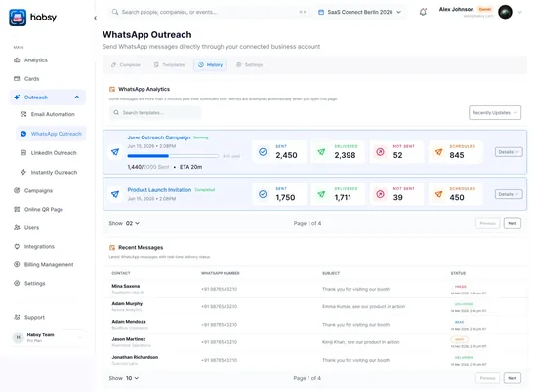Open LinkedIn Outreach
The height and width of the screenshot is (392, 535).
coord(54,153)
